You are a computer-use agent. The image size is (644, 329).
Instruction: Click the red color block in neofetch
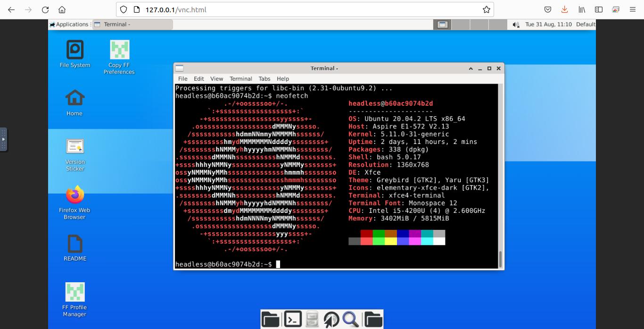coord(366,234)
